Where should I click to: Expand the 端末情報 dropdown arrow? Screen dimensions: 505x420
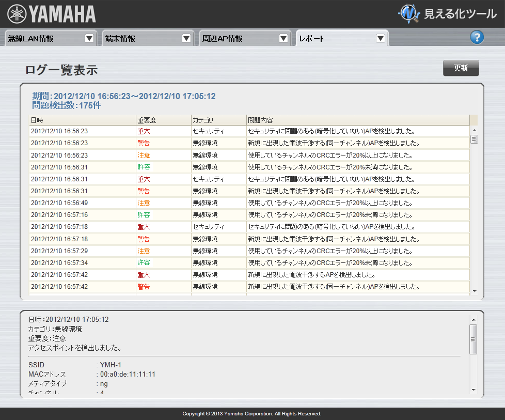point(186,38)
